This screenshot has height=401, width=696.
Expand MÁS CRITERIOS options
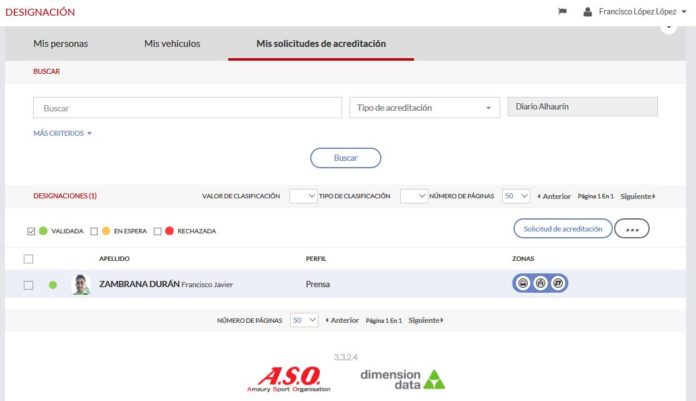(62, 132)
